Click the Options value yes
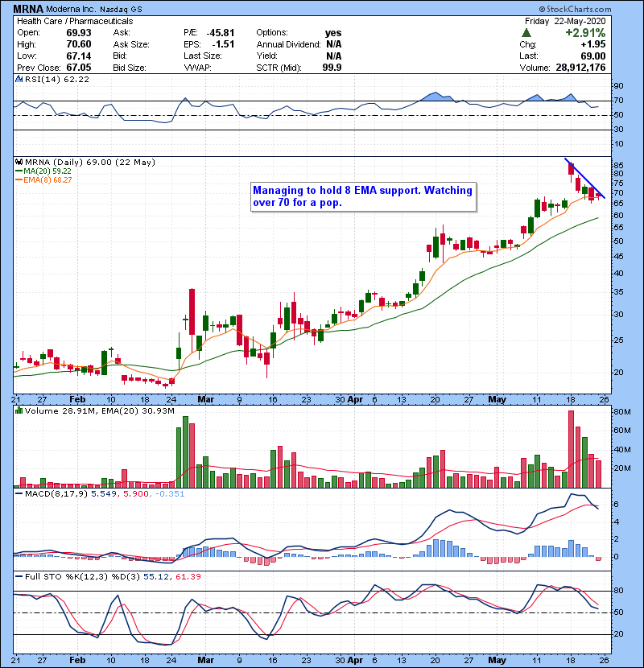This screenshot has width=644, height=668. (x=333, y=33)
